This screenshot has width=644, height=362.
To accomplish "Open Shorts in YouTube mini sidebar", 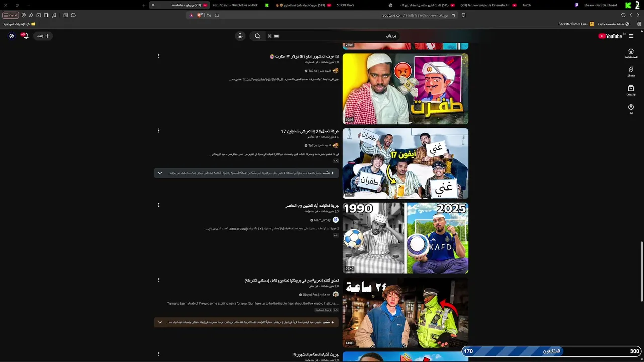I will pyautogui.click(x=631, y=72).
